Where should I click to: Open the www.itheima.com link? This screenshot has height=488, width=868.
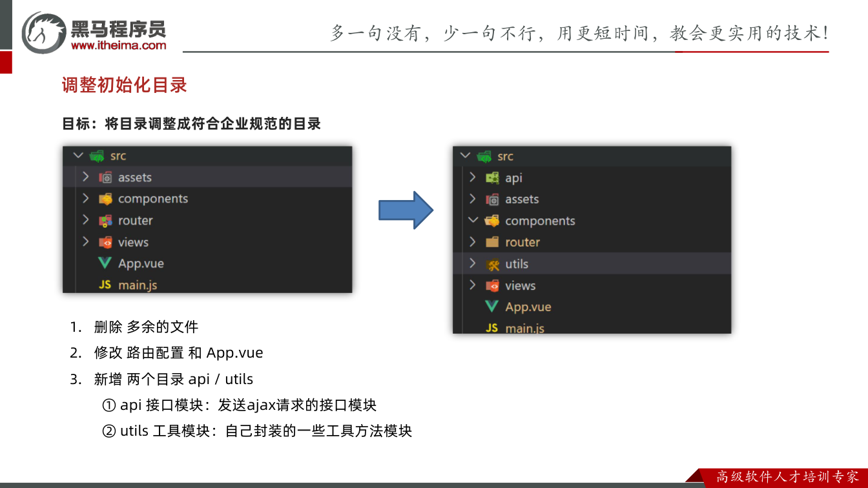119,45
